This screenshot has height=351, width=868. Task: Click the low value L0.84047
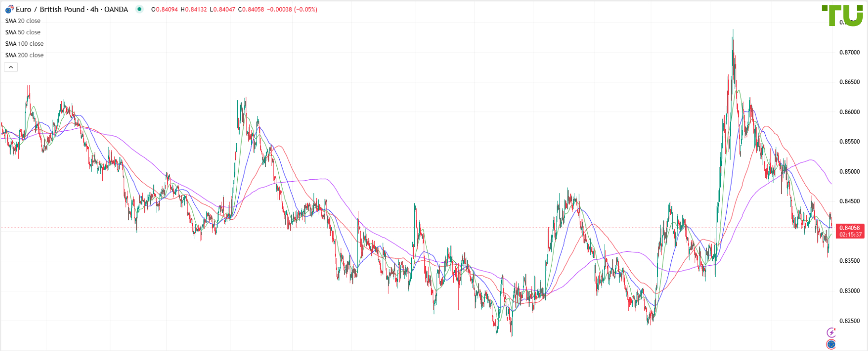(222, 9)
